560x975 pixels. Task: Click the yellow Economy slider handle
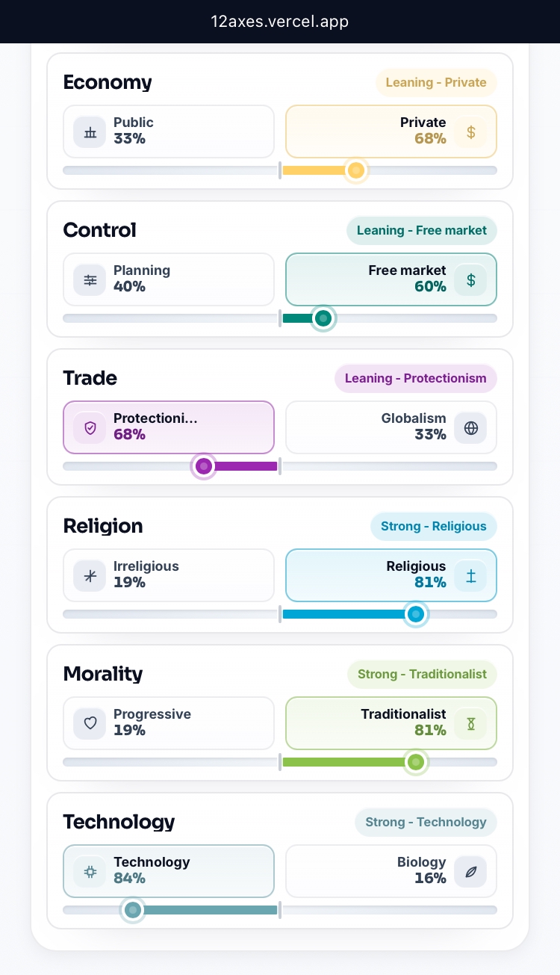357,170
